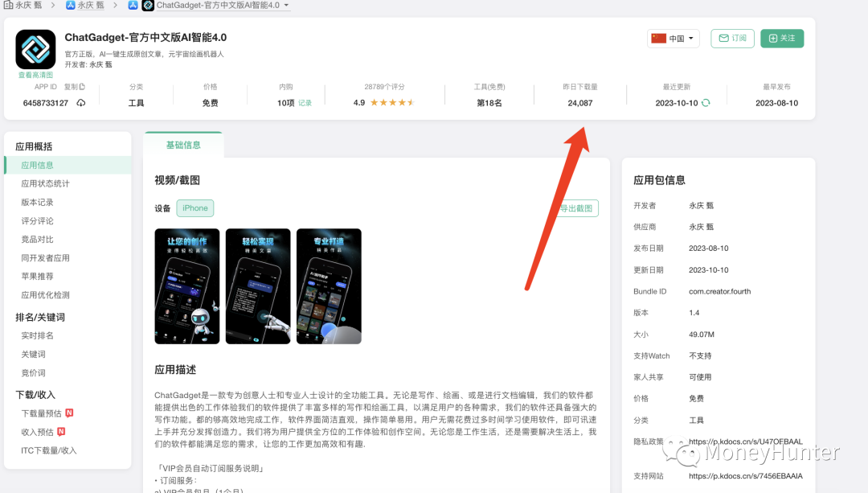This screenshot has height=493, width=868.
Task: Select the iPhone device option
Action: click(194, 207)
